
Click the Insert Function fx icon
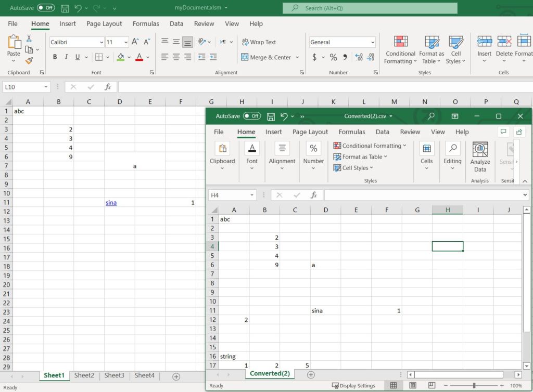click(108, 87)
